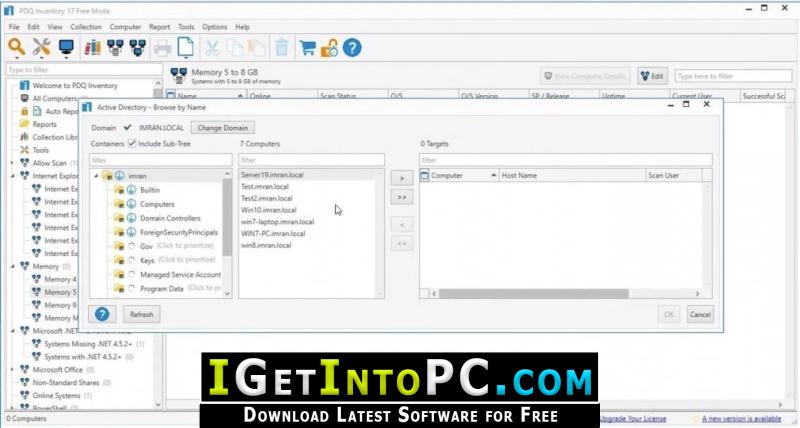Click the Refresh button in dialog

pyautogui.click(x=141, y=314)
